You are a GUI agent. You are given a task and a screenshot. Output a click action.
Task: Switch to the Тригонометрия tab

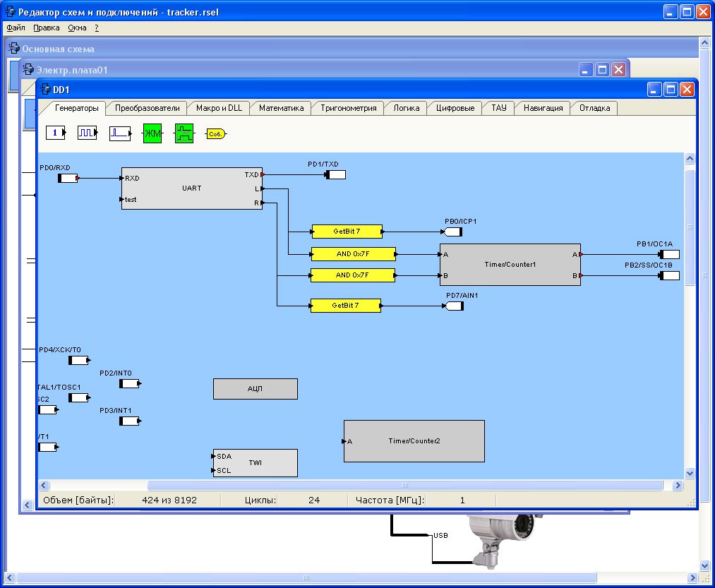pos(349,108)
